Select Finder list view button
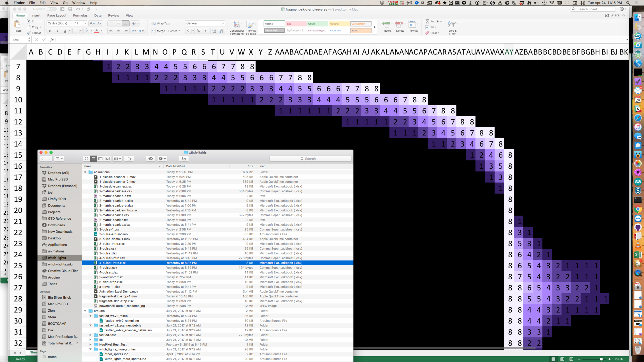Viewport: 644px width, 362px height. coord(94,159)
